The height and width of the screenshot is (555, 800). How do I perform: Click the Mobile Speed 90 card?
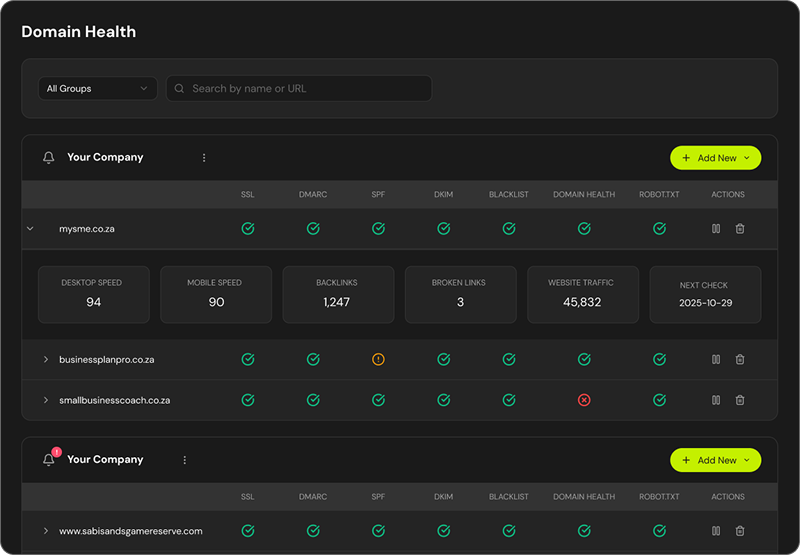pos(216,294)
